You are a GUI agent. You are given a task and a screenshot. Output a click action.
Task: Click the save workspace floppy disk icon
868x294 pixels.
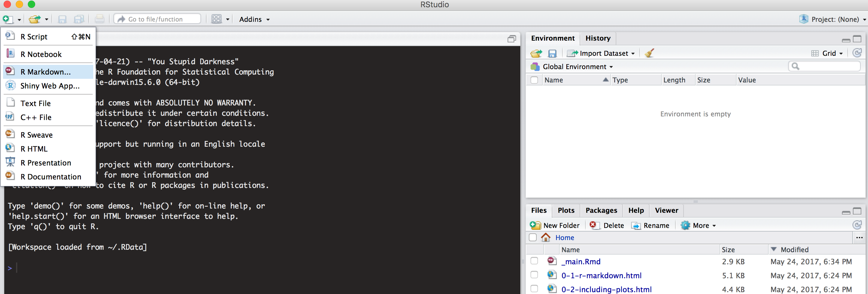pos(552,53)
